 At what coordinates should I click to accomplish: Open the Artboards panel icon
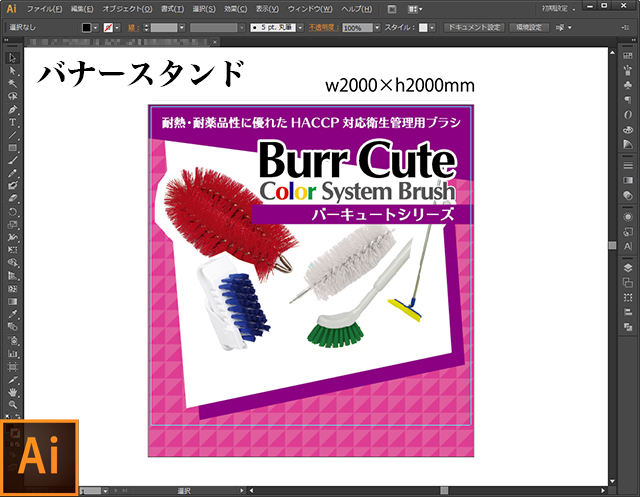coord(628,282)
